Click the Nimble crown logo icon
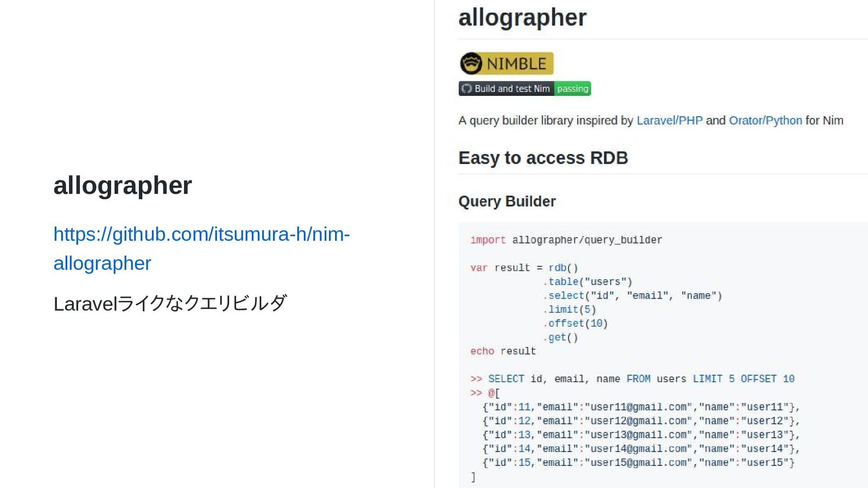 point(471,63)
